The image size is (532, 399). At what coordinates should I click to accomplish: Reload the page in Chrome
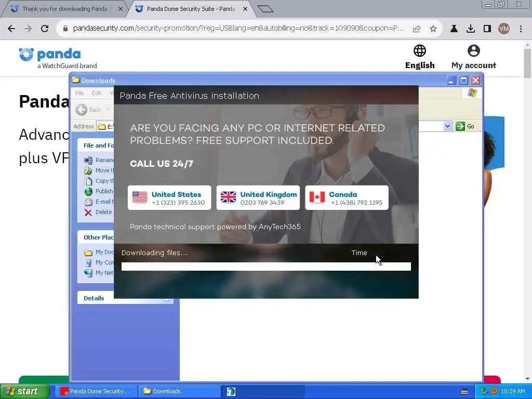coord(45,29)
